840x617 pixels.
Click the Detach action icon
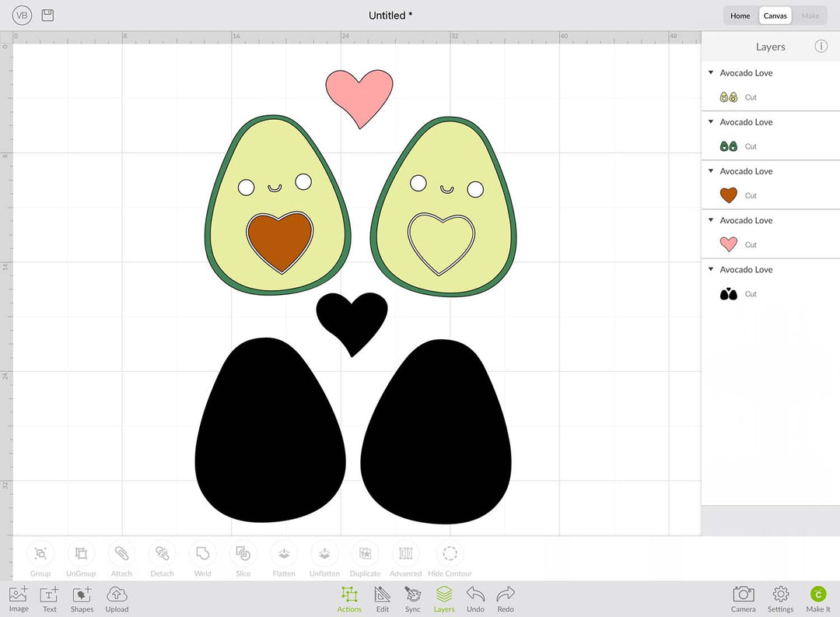[162, 553]
